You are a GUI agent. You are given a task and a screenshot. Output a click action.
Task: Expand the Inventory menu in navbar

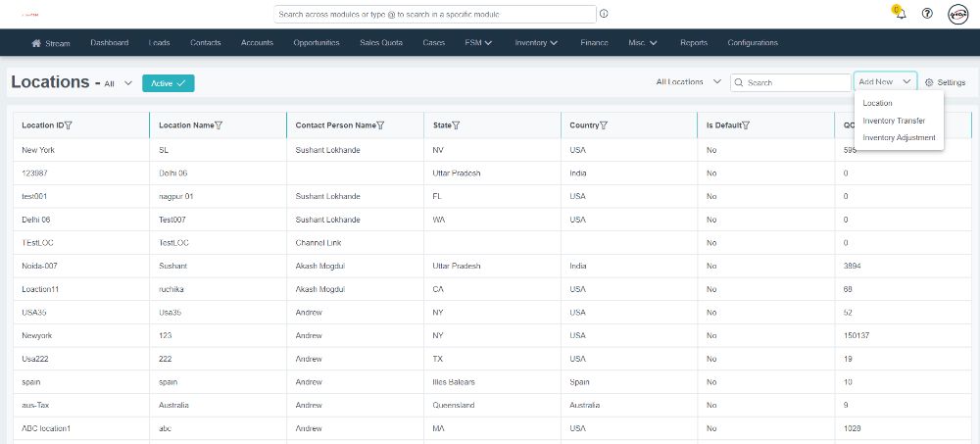536,43
